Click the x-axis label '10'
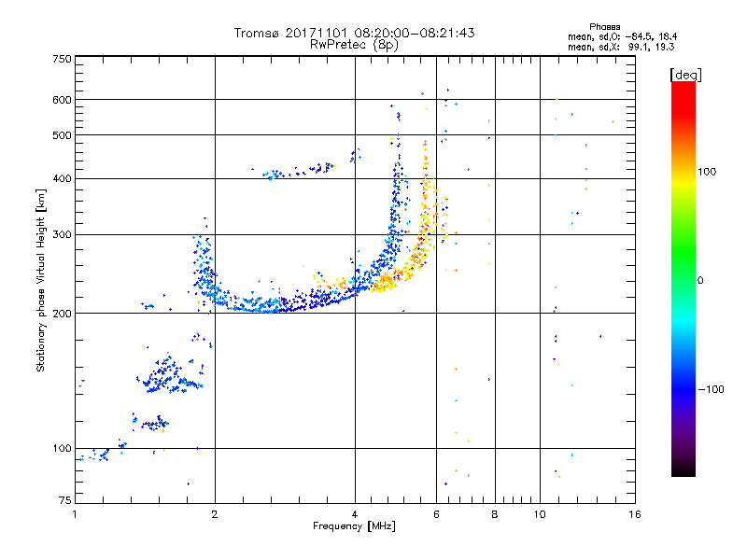Screen dimensions: 747x560 (x=540, y=514)
